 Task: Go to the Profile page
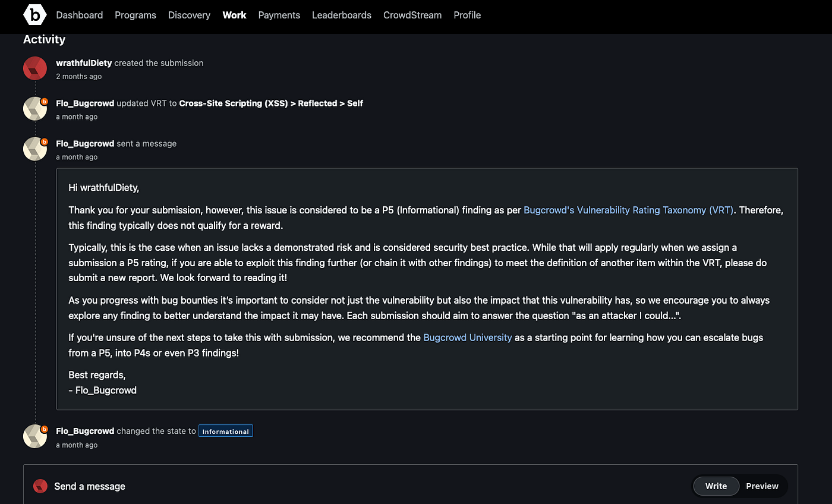(467, 15)
